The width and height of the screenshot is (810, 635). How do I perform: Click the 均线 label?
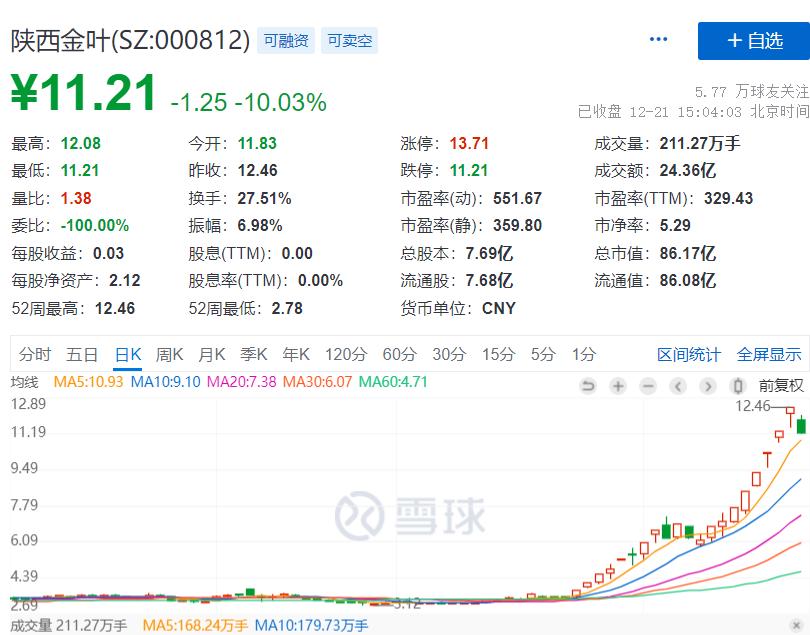[x=24, y=382]
